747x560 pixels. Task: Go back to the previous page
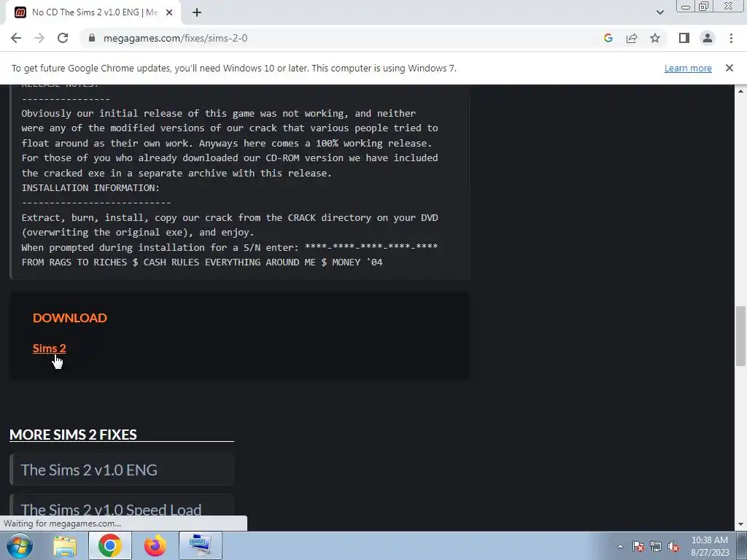(16, 38)
